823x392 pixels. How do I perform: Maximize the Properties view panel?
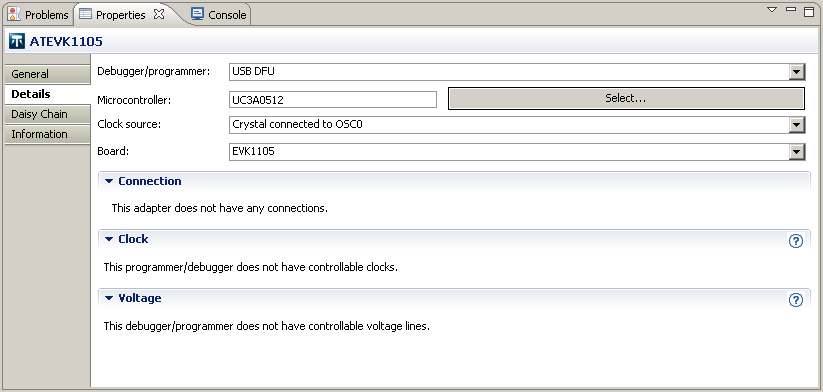[809, 10]
